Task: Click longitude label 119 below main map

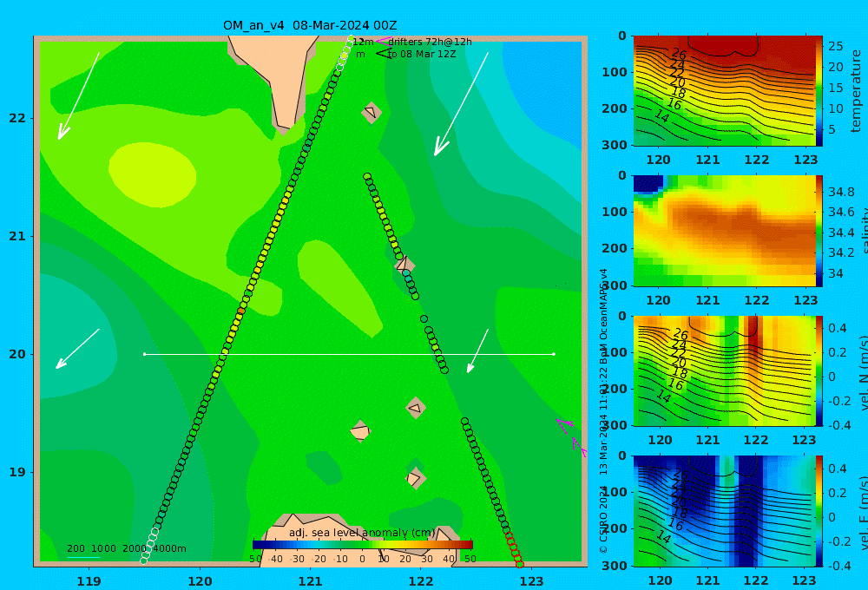Action: (89, 581)
